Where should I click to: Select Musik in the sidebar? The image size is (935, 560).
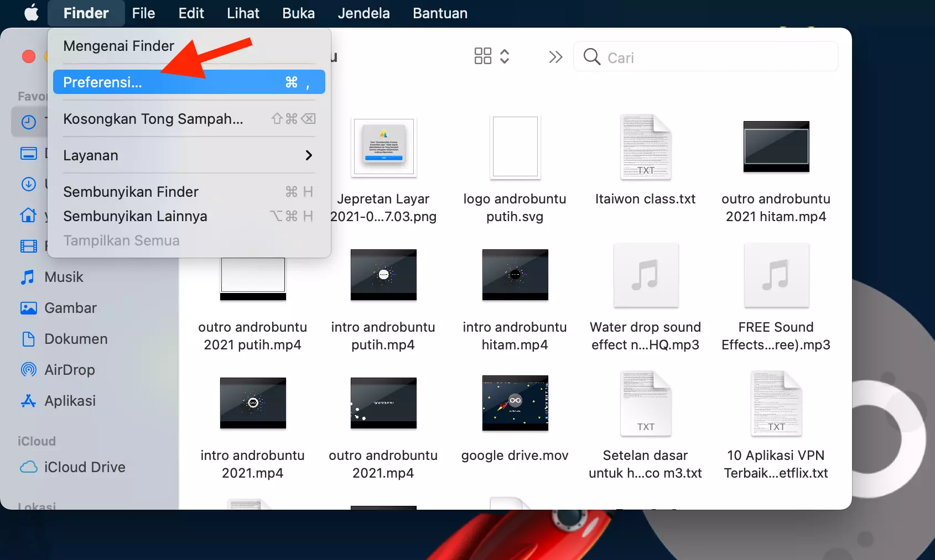click(65, 277)
